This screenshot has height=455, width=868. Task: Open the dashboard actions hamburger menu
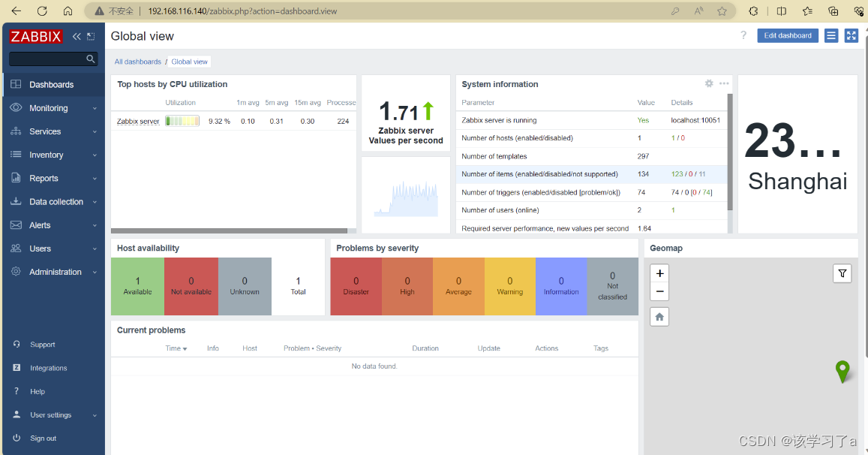tap(831, 35)
